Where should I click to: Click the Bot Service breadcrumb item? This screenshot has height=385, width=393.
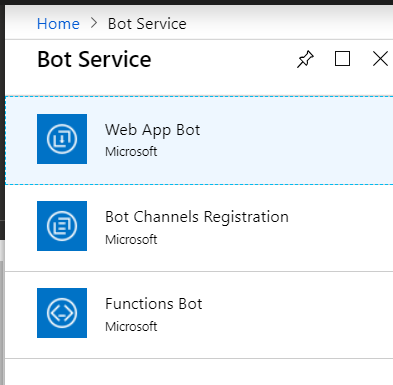coord(147,24)
